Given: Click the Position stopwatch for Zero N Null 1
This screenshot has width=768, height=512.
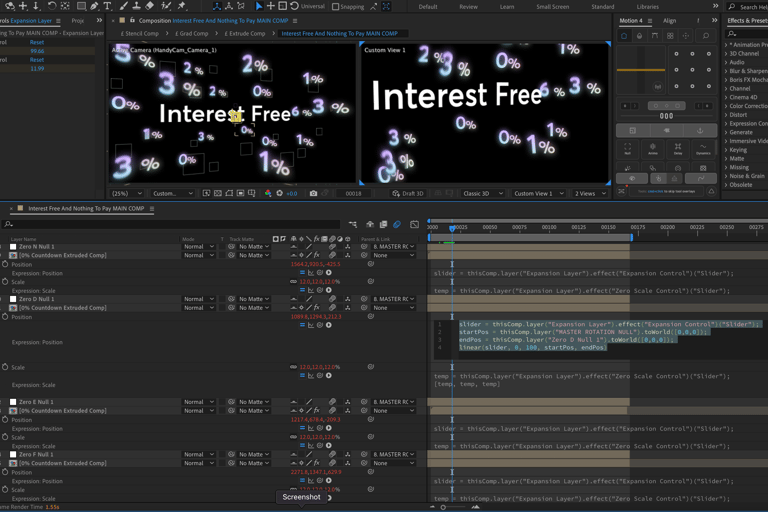Looking at the screenshot, I should click(x=5, y=264).
